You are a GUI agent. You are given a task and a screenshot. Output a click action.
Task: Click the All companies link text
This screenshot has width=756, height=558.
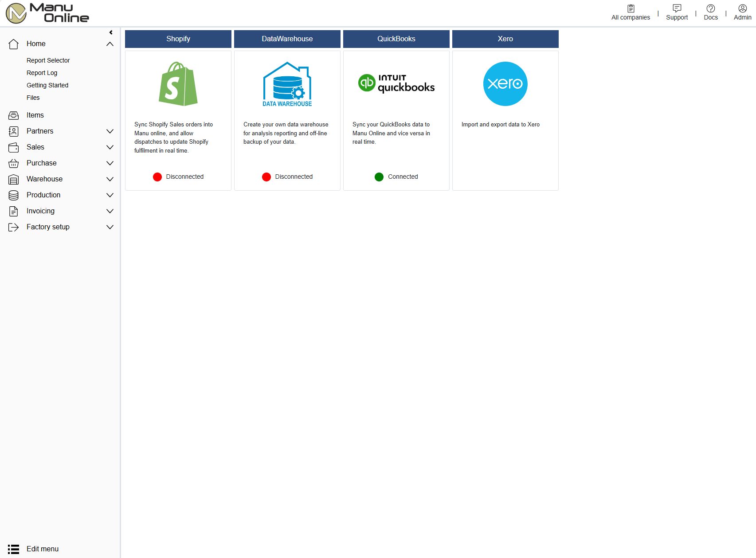[631, 18]
